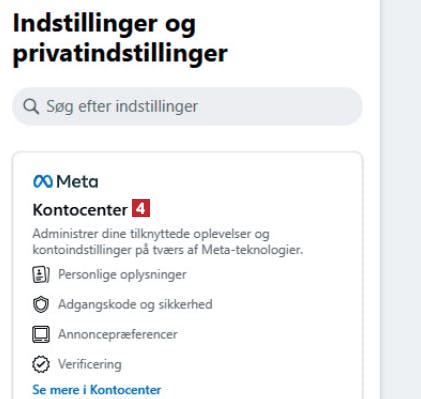
Task: Click the red notification badge showing 4
Action: click(141, 208)
